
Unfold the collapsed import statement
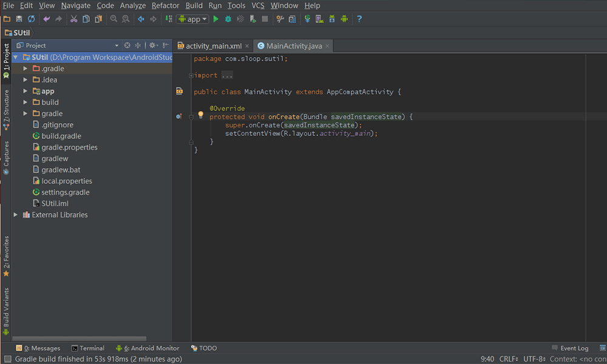click(x=191, y=76)
